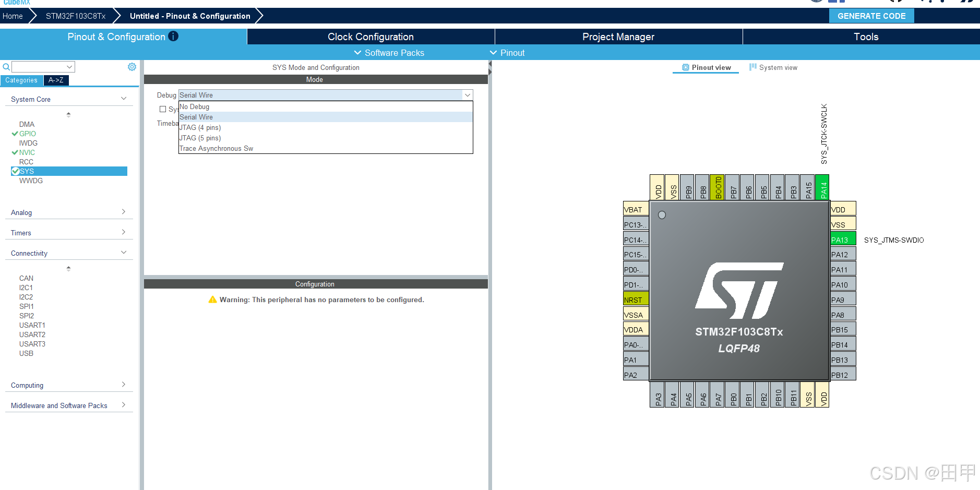Choose No Debug from the list
The image size is (980, 490).
pos(326,106)
